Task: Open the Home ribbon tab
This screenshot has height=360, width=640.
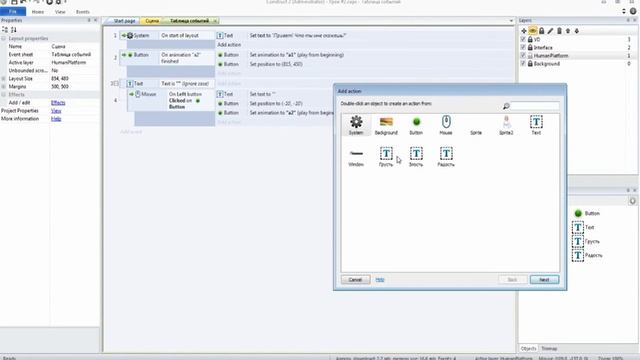Action: click(x=38, y=12)
